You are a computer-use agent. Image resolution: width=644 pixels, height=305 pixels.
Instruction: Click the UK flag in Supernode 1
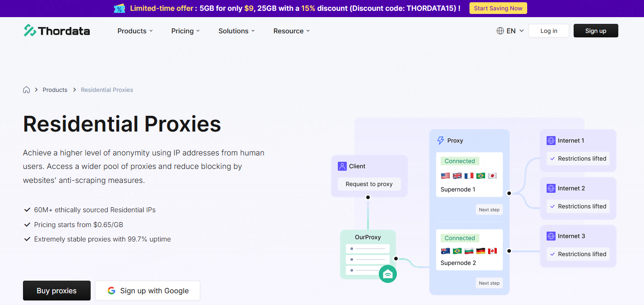[457, 176]
